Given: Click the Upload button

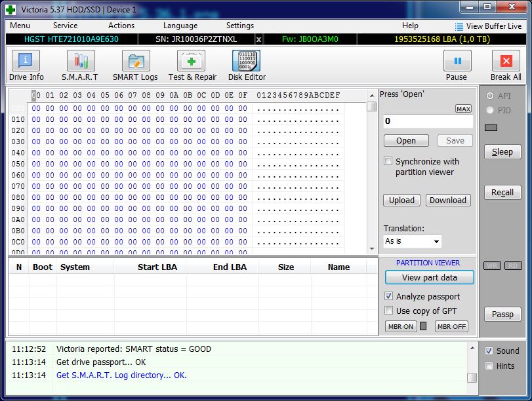Looking at the screenshot, I should [401, 200].
